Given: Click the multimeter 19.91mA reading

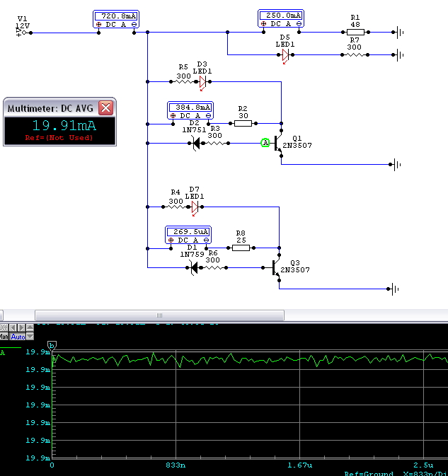Looking at the screenshot, I should [x=64, y=125].
